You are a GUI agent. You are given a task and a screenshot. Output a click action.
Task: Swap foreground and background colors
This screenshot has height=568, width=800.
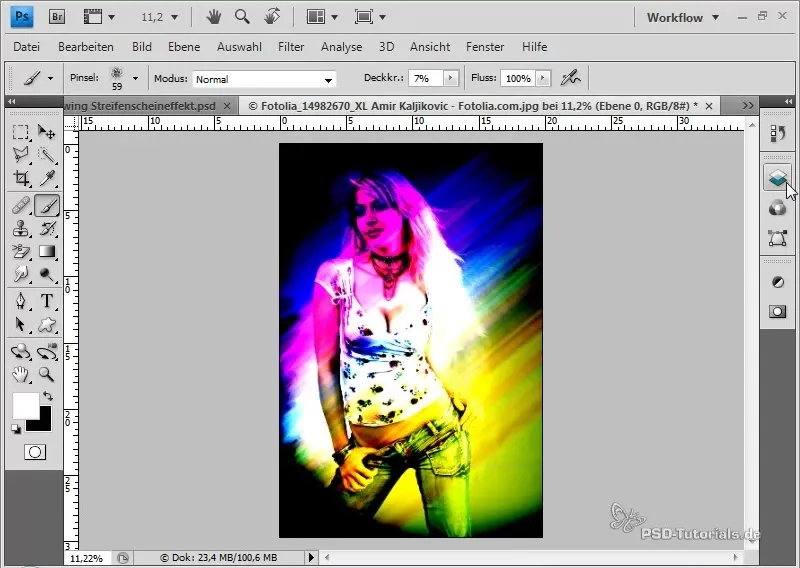48,396
